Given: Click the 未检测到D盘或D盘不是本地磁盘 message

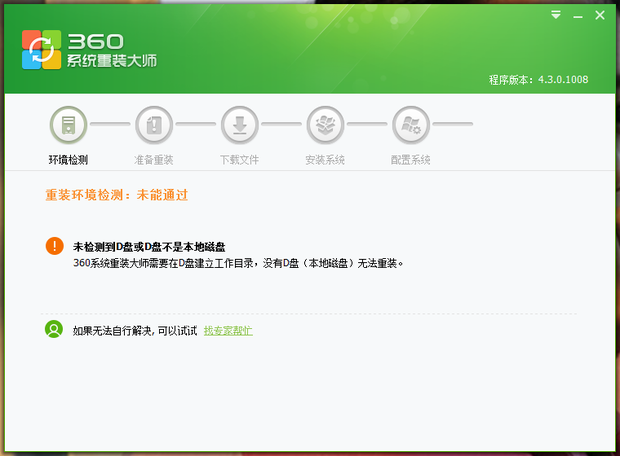Looking at the screenshot, I should 149,247.
